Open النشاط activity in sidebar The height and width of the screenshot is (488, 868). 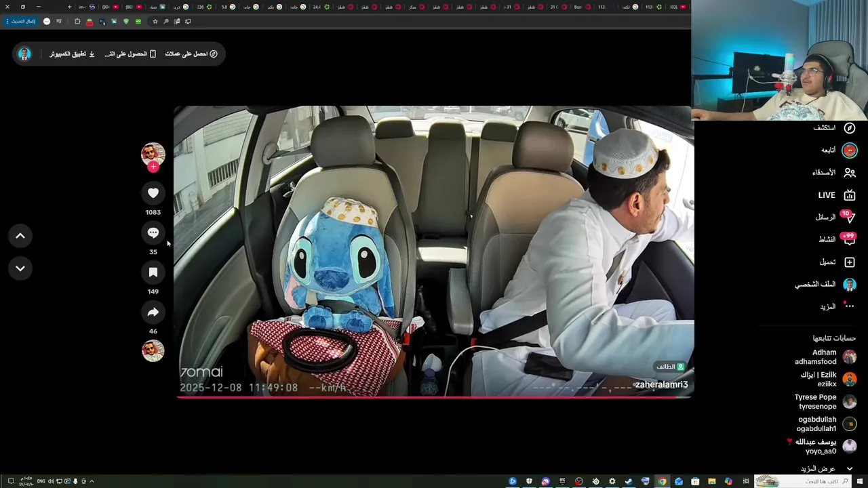click(837, 239)
